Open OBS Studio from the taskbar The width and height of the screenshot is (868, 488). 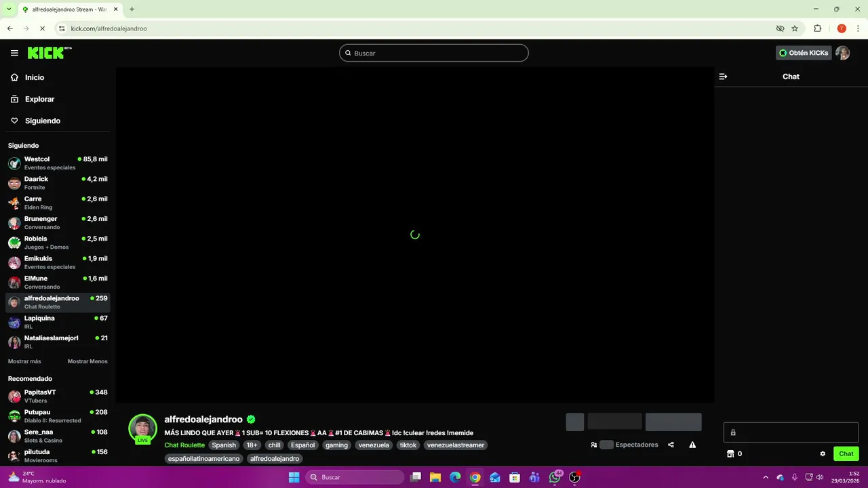(x=575, y=477)
